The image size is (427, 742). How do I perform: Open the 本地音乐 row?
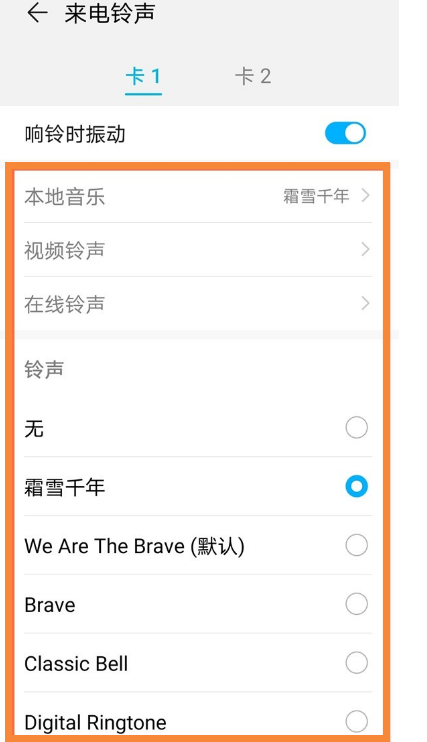coord(198,196)
